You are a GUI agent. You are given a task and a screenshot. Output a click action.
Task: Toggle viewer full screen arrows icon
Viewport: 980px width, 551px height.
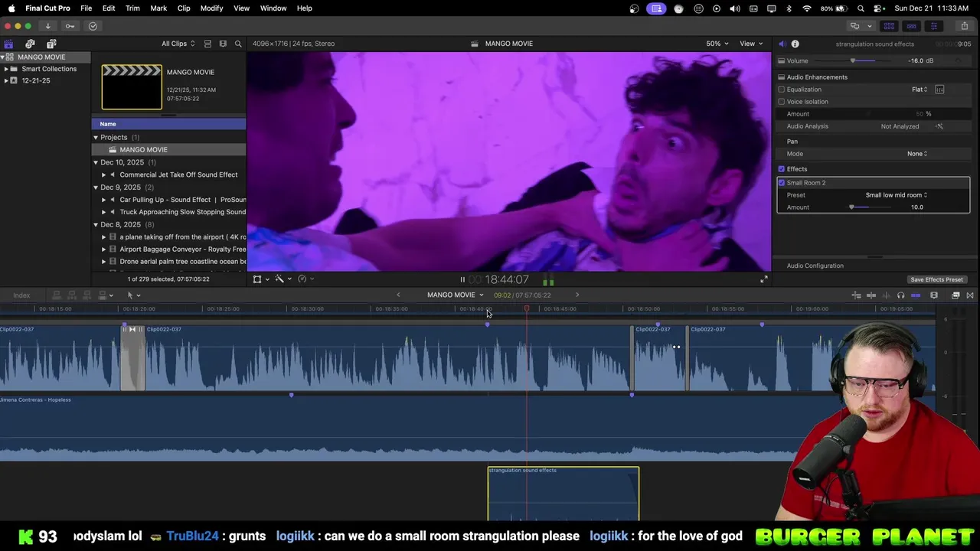[x=763, y=279]
